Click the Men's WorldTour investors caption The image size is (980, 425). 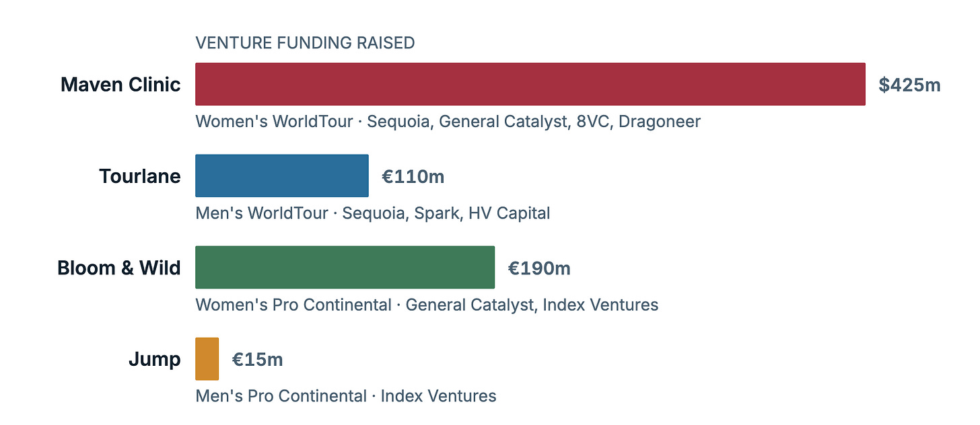click(x=373, y=213)
